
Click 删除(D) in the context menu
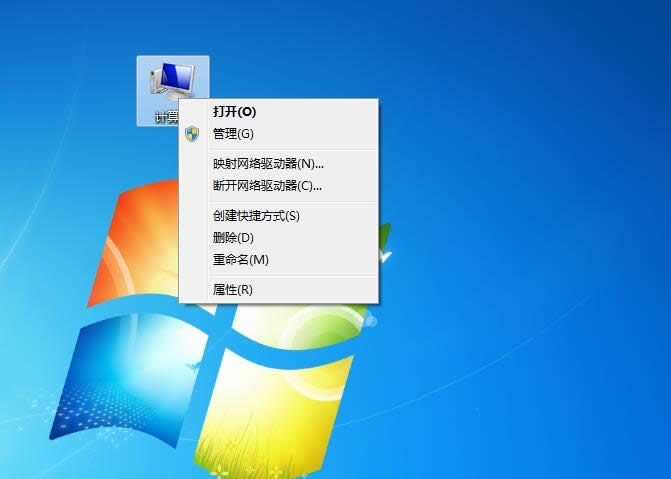point(233,238)
